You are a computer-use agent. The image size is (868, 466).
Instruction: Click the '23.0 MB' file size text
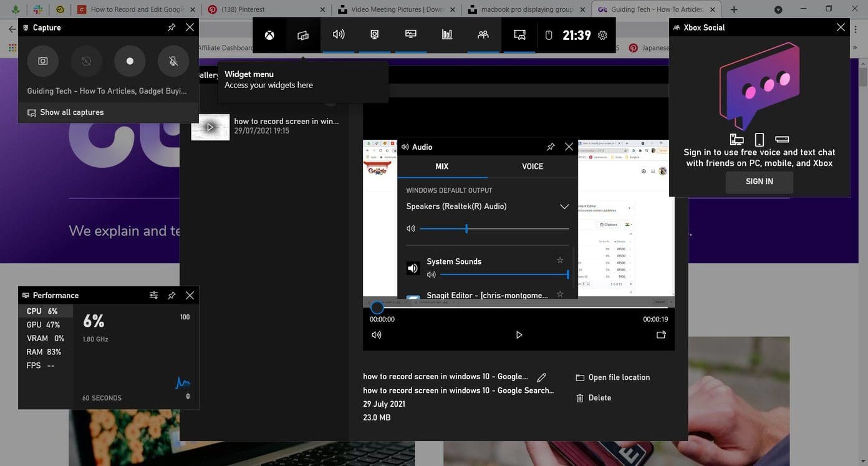point(377,417)
